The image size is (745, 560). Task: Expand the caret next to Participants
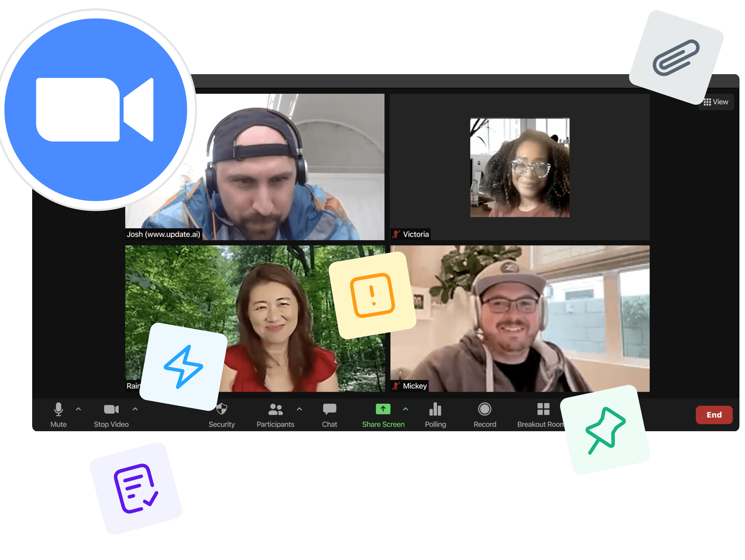click(x=299, y=409)
